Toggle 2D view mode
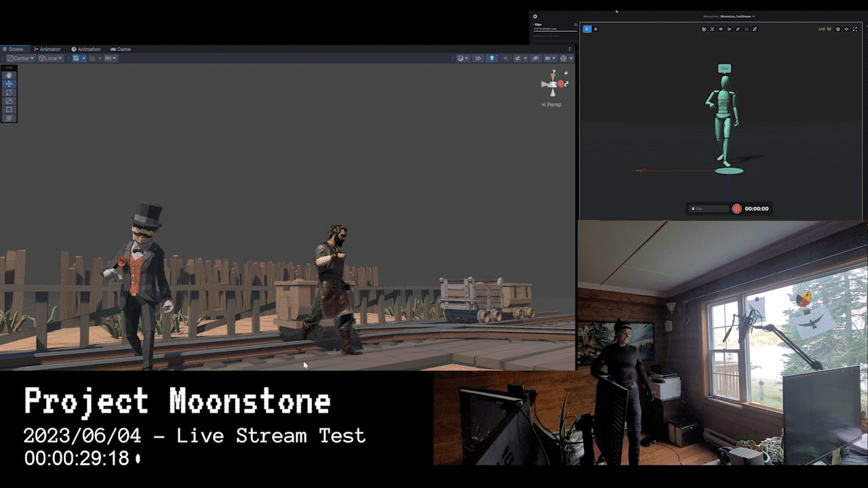This screenshot has height=488, width=868. (478, 58)
